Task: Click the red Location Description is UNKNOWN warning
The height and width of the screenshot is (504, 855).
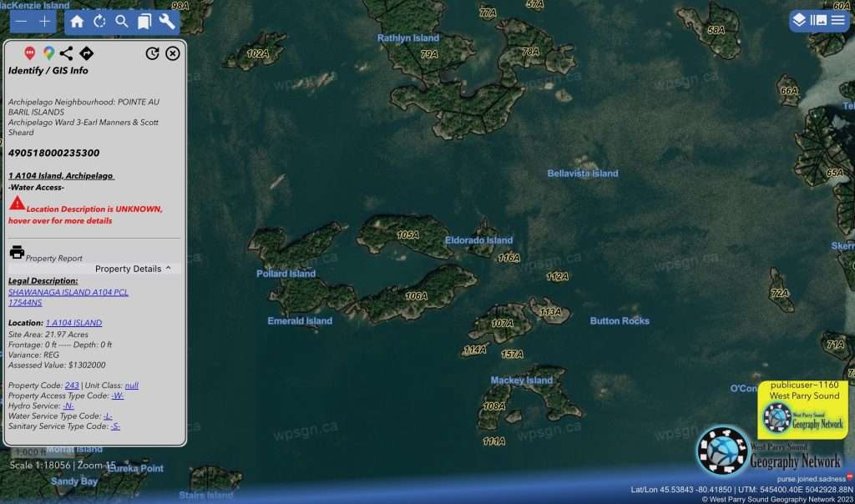Action: pos(85,214)
